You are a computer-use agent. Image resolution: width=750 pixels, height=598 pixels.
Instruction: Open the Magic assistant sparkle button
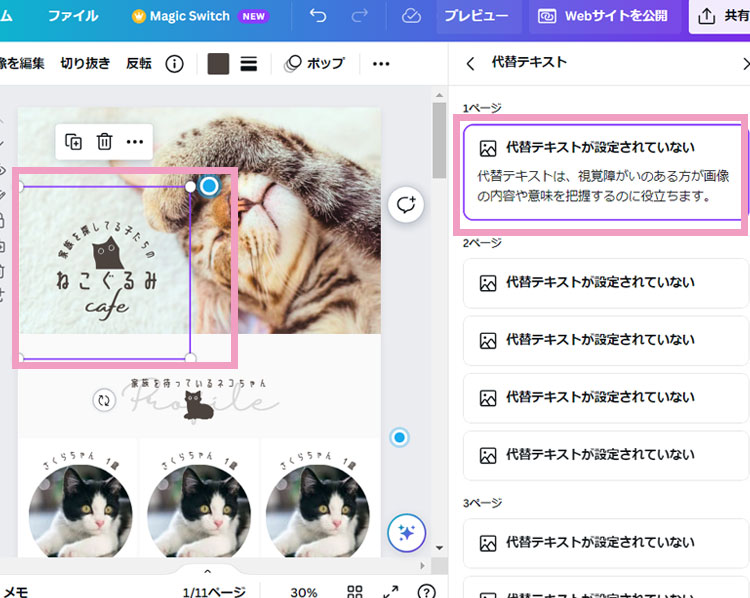point(406,533)
